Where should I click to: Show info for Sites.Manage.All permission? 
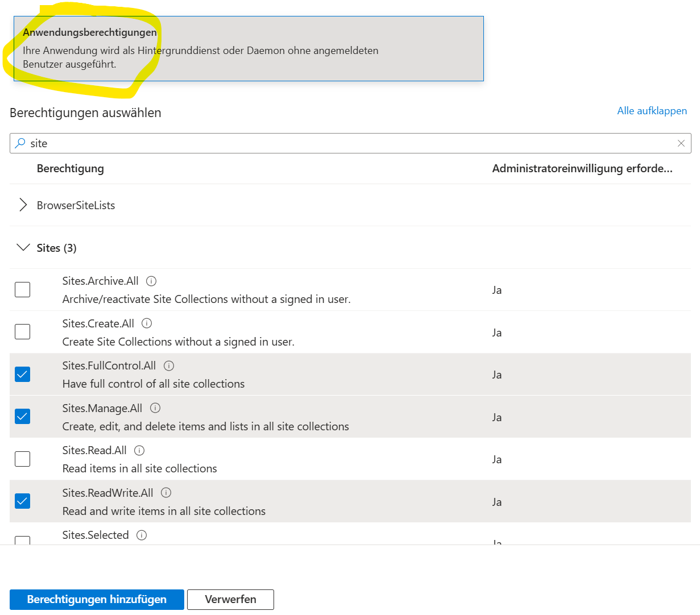tap(155, 408)
